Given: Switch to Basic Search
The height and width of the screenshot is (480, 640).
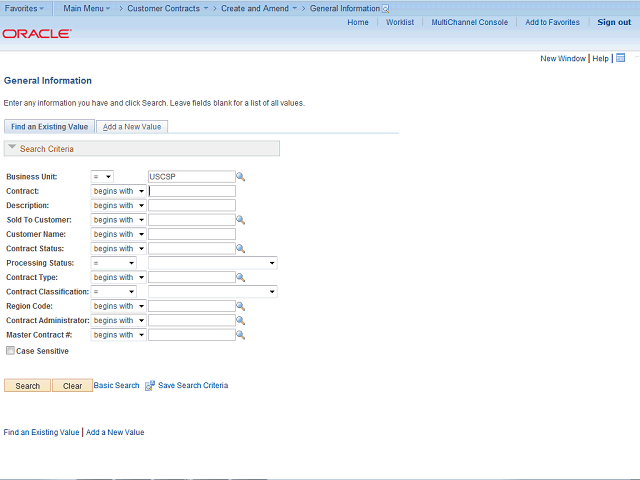Looking at the screenshot, I should click(x=116, y=385).
